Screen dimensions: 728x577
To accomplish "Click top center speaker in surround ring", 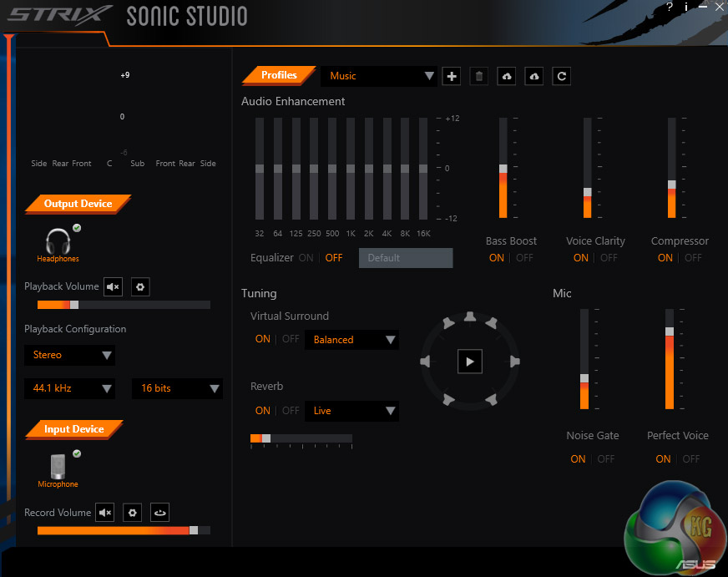I will [470, 317].
